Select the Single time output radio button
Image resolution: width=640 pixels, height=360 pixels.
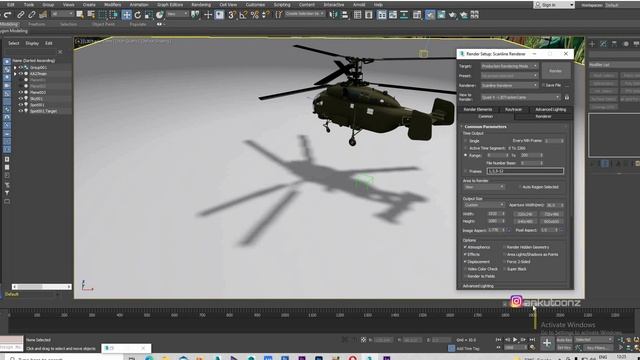(466, 141)
